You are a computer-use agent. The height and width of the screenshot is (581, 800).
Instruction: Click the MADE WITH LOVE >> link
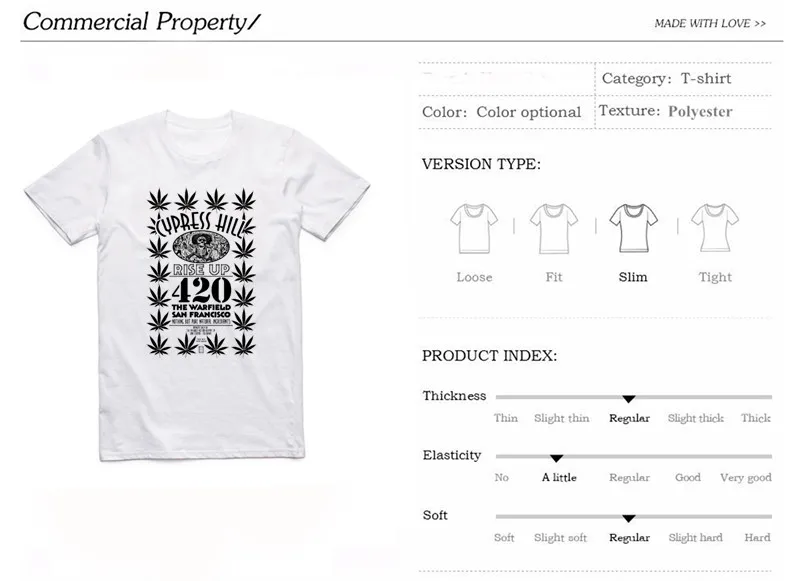tap(710, 23)
